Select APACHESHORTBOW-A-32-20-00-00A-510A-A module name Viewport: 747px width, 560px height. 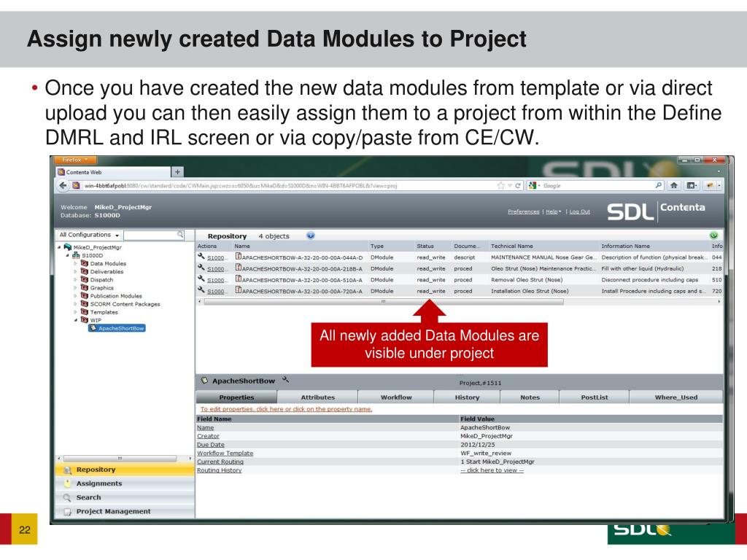tap(302, 280)
